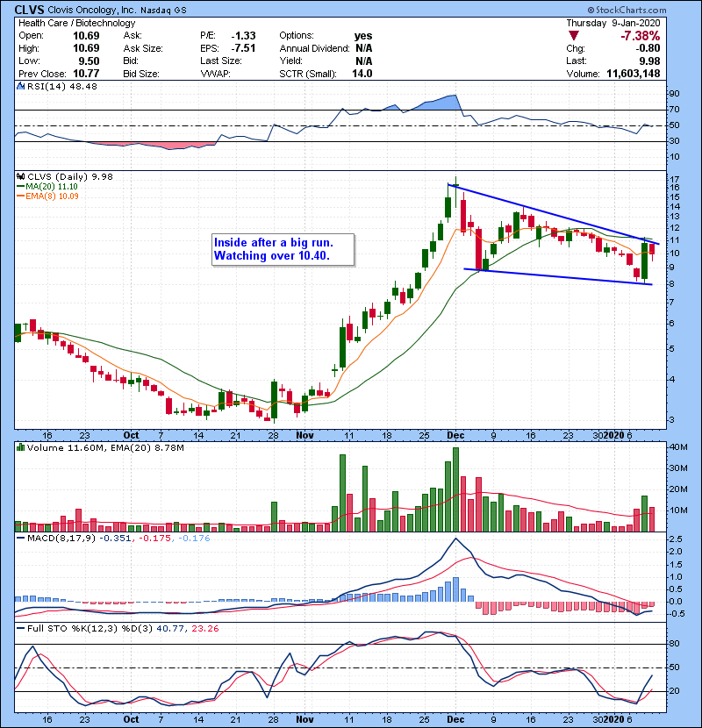Screen dimensions: 702x728
Task: Click the Nasdaq GS exchange label
Action: coord(163,11)
